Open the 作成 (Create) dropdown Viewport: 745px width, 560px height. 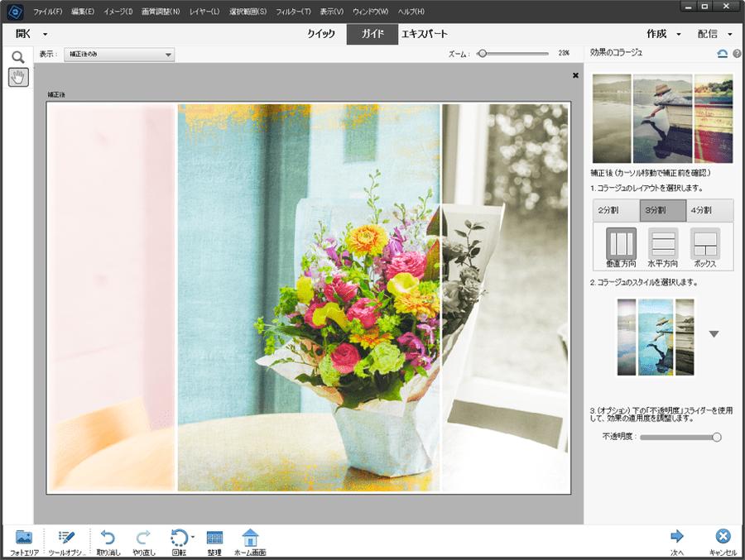click(663, 34)
